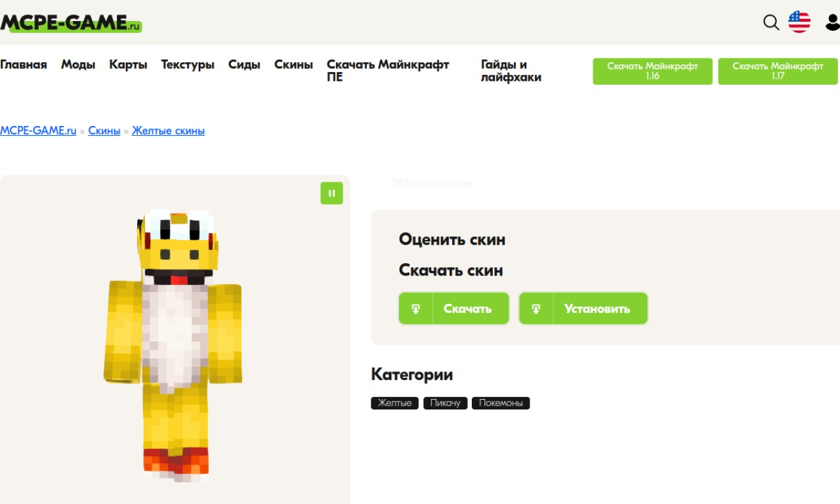840x504 pixels.
Task: Click the Оценить скин heading
Action: (x=452, y=240)
